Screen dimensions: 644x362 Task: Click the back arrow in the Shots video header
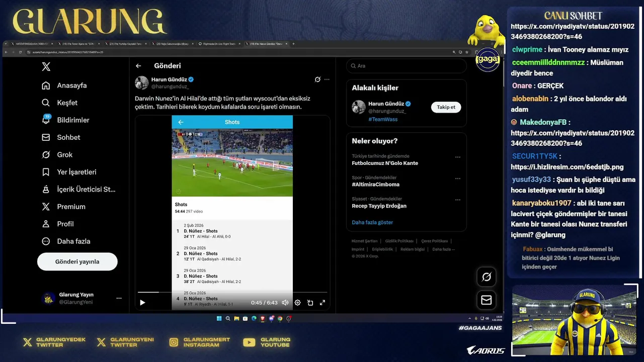point(181,122)
